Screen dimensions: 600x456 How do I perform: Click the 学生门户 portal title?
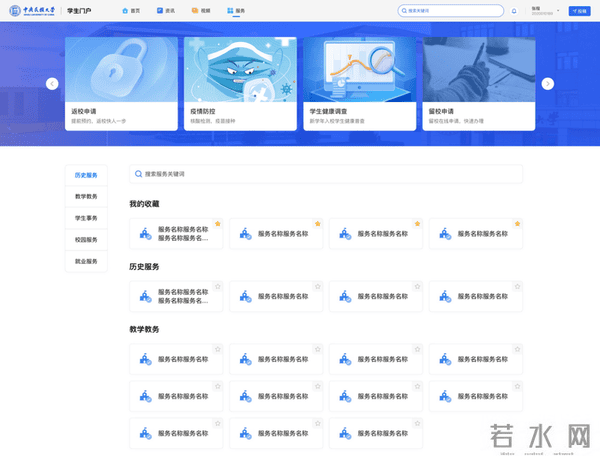click(79, 11)
